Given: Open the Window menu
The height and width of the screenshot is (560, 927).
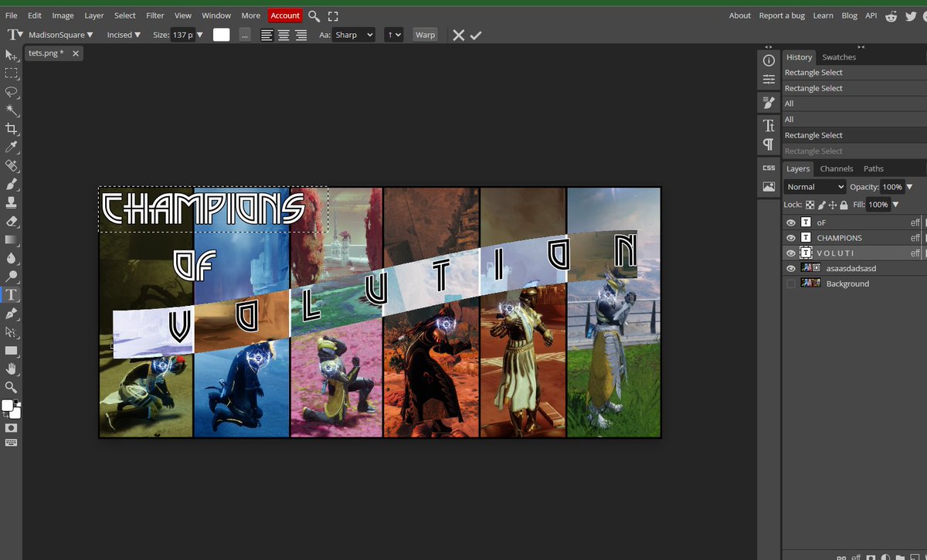Looking at the screenshot, I should click(216, 15).
